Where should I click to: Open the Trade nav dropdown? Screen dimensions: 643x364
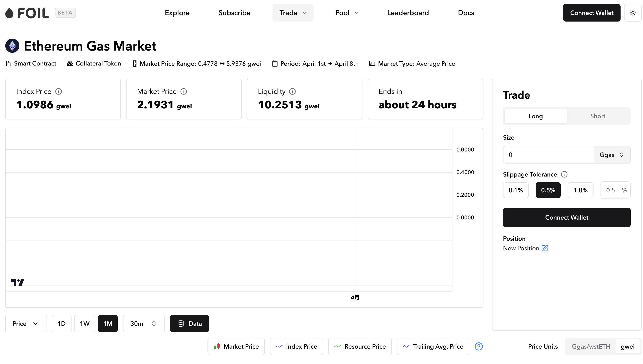(293, 13)
